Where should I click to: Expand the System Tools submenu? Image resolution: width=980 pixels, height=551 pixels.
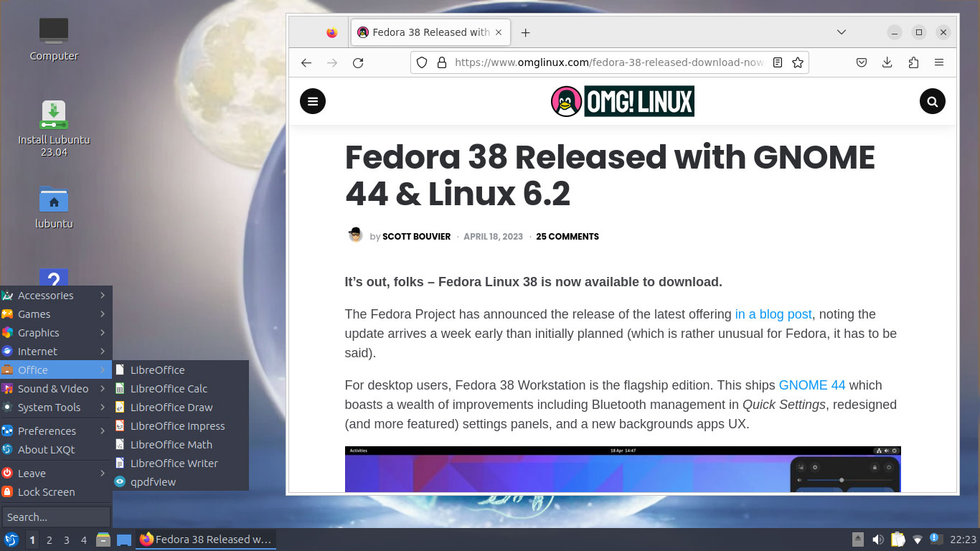[x=56, y=408]
